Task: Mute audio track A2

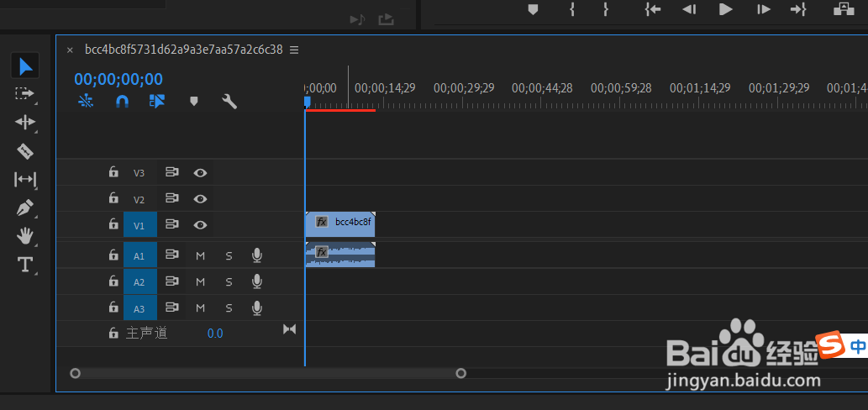Action: coord(200,282)
